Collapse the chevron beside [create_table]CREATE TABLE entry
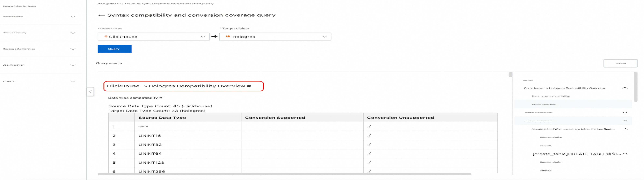The height and width of the screenshot is (180, 644). point(625,154)
